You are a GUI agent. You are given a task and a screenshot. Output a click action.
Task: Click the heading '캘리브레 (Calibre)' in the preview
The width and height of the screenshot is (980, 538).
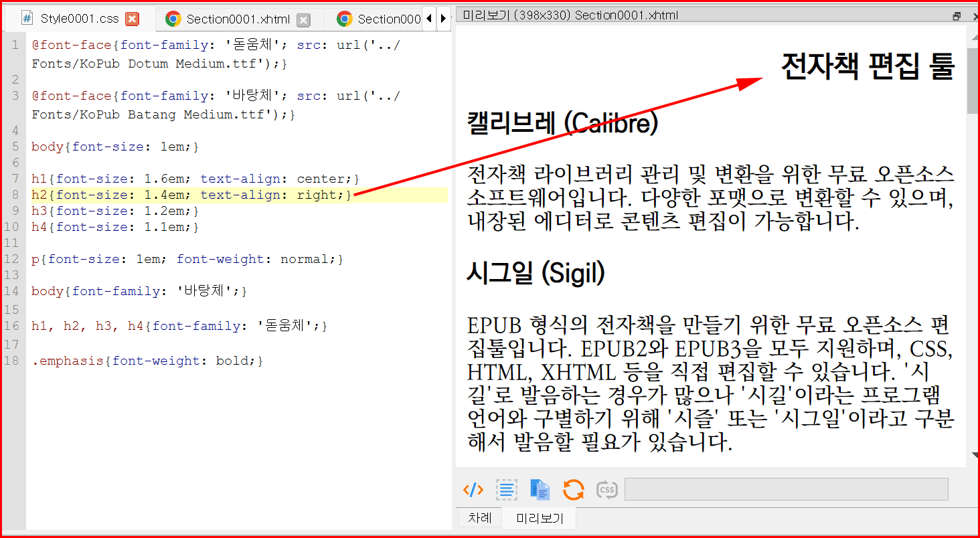[x=563, y=124]
